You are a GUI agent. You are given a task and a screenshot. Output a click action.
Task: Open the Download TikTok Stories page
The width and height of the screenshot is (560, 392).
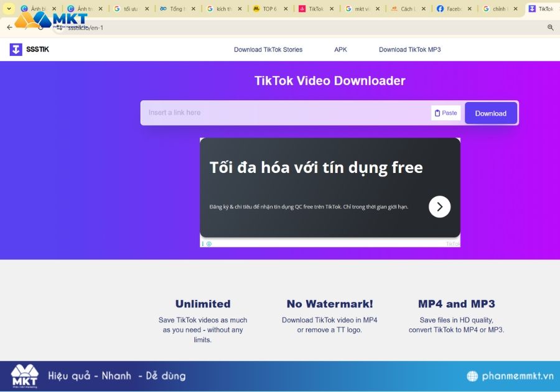(x=268, y=49)
